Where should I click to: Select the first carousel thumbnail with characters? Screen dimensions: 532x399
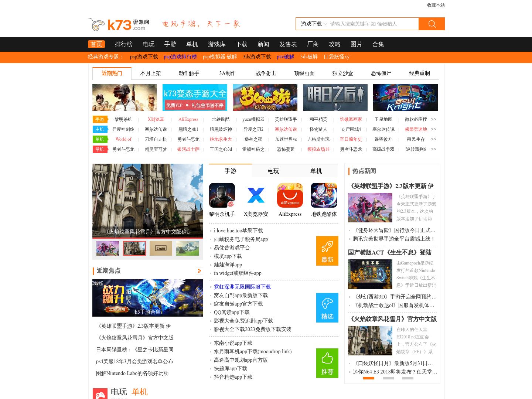click(108, 248)
